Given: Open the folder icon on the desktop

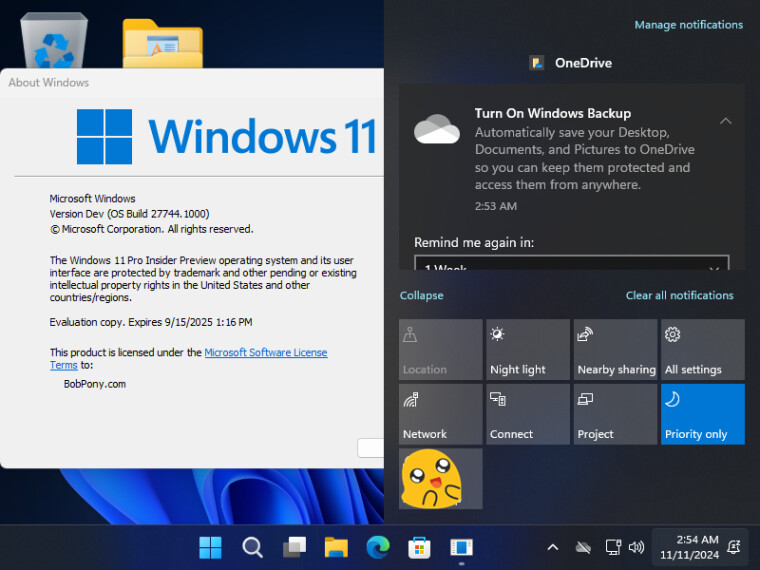Looking at the screenshot, I should pos(162,44).
